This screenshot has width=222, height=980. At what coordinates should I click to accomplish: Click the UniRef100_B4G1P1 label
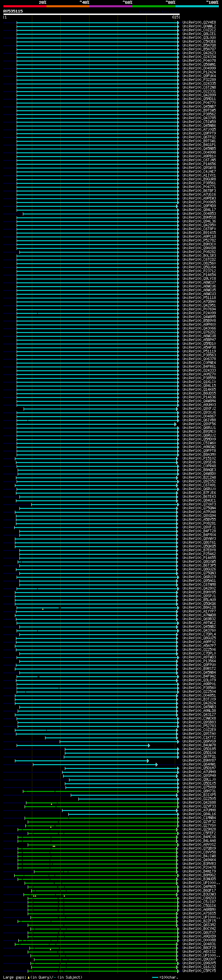[x=199, y=145]
